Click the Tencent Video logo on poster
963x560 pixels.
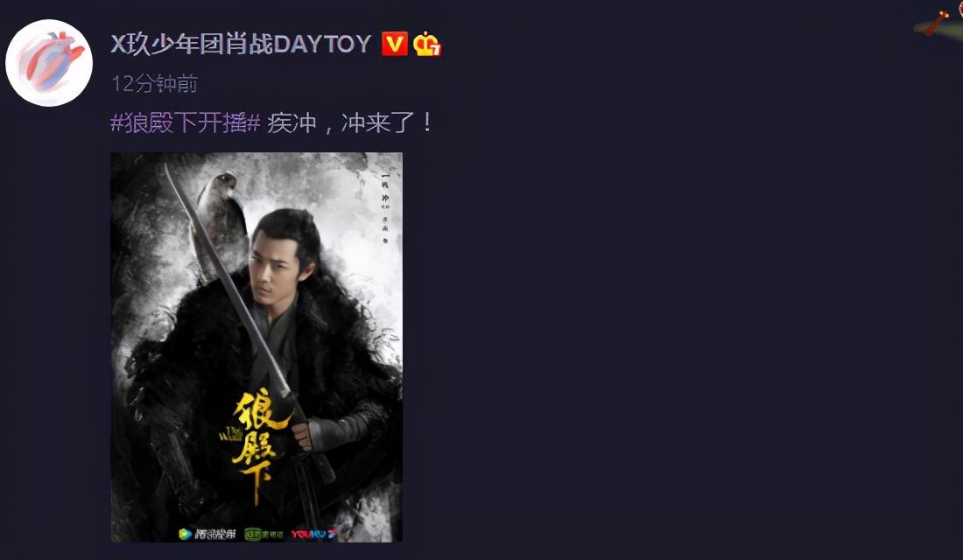coord(207,534)
